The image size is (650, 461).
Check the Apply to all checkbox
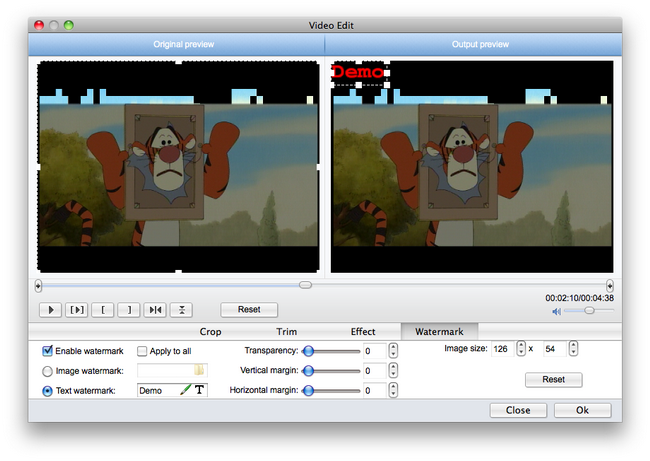(142, 351)
